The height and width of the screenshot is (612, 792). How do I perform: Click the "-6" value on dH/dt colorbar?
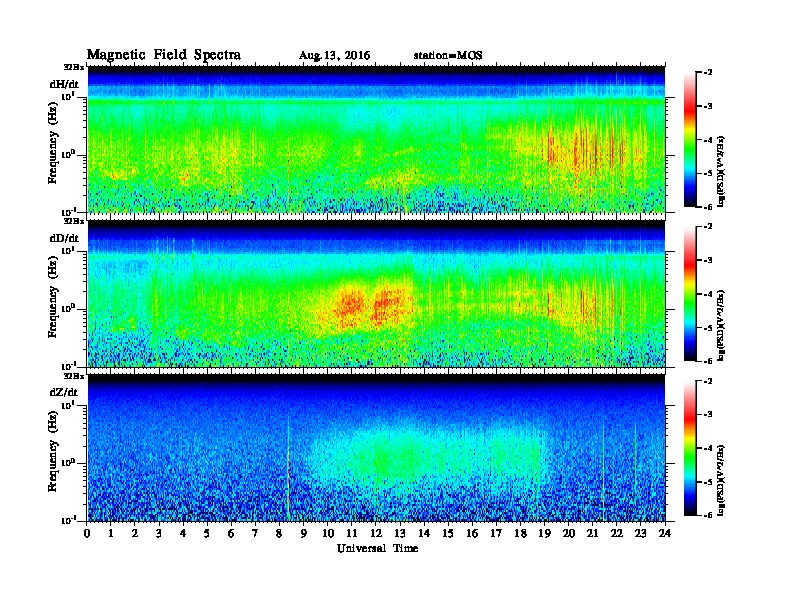(x=708, y=207)
